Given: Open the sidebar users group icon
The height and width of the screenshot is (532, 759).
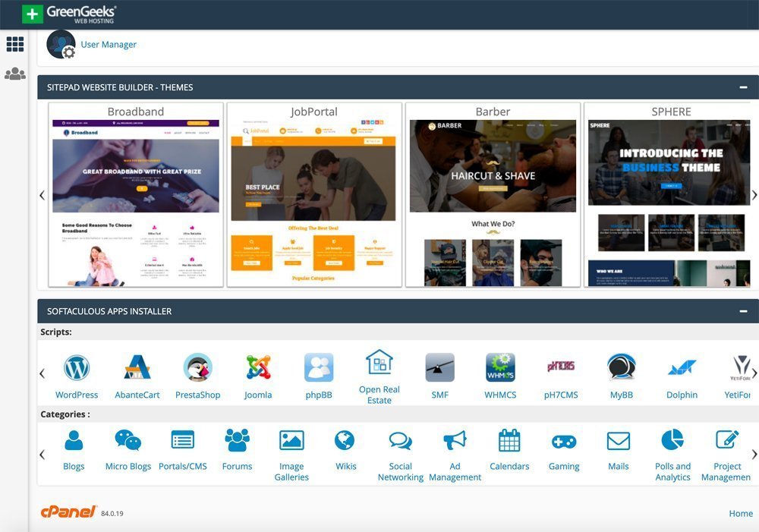Looking at the screenshot, I should [x=15, y=74].
